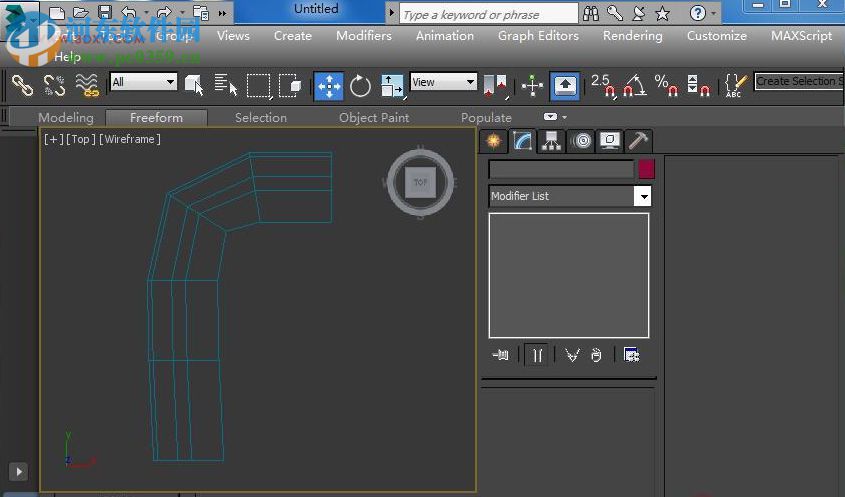Open the Modifiers menu
This screenshot has height=497, width=845.
click(364, 36)
